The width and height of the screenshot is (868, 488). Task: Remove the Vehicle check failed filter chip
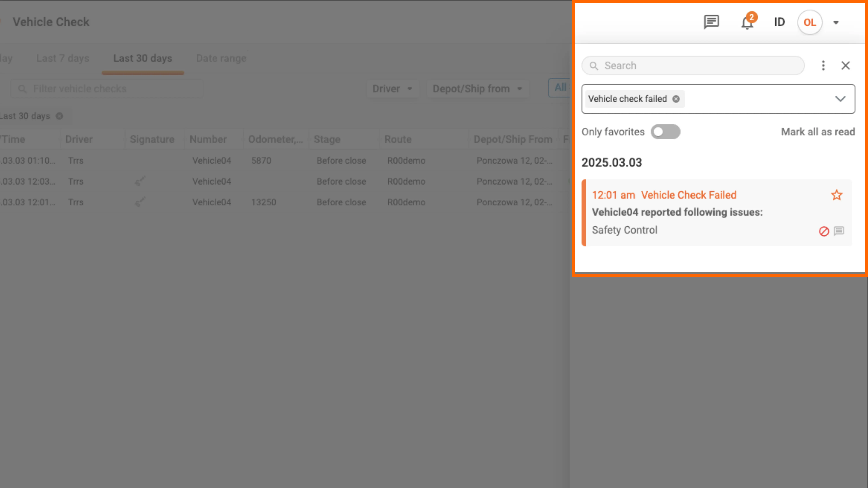point(676,99)
